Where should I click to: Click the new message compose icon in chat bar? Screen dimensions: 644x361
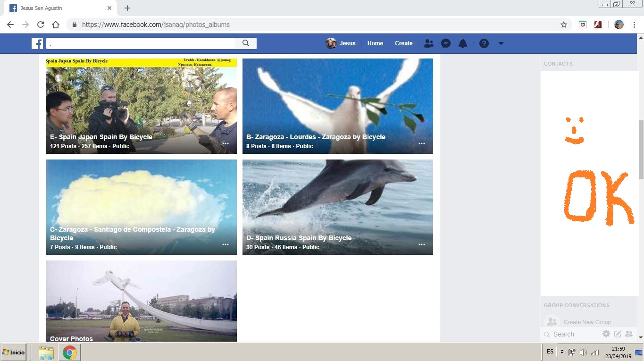pyautogui.click(x=618, y=334)
